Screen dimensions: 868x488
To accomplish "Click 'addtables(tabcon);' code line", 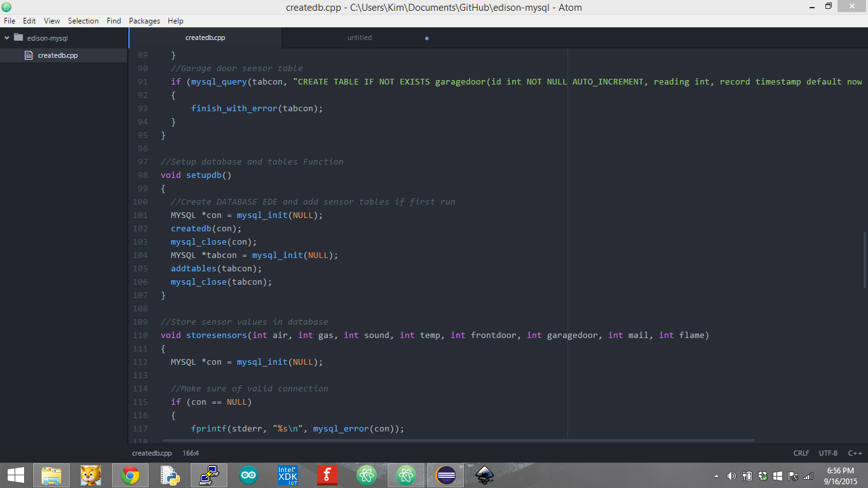I will 217,268.
